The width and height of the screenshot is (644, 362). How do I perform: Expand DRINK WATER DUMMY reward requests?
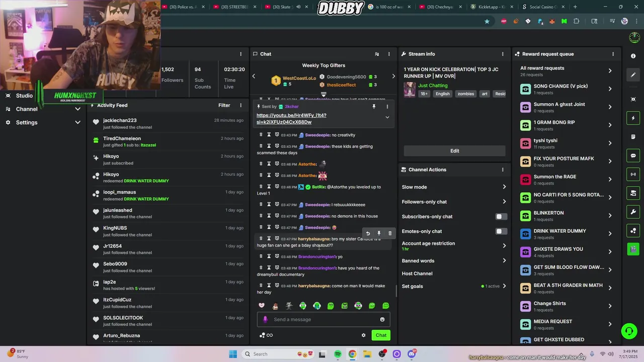(x=567, y=234)
